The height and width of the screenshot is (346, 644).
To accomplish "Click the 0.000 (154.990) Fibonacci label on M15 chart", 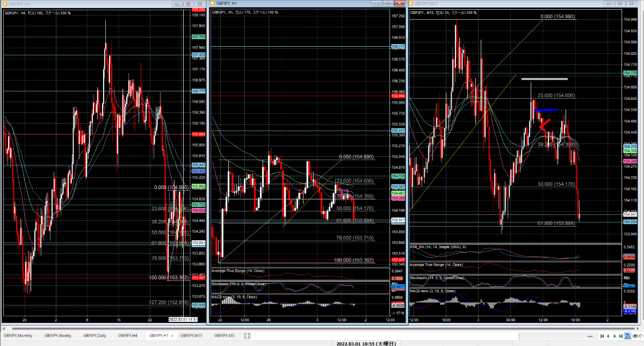I will 558,17.
